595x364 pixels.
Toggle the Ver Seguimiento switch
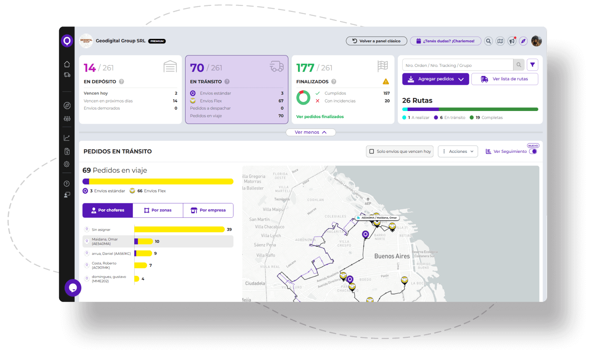click(x=533, y=151)
